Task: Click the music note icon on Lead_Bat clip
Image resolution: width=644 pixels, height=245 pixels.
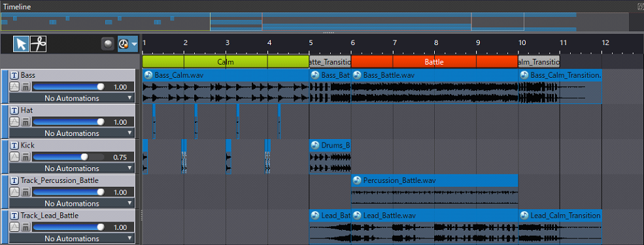Action: click(x=315, y=216)
